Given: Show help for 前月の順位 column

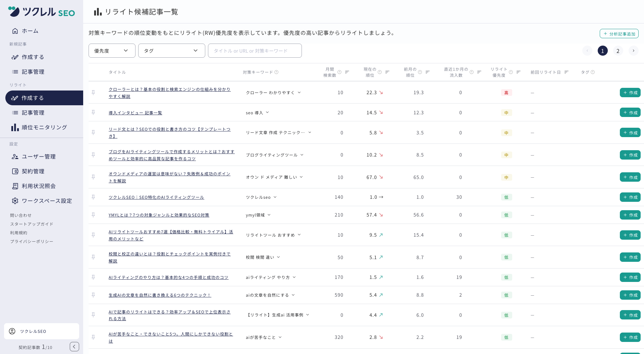Looking at the screenshot, I should [420, 72].
